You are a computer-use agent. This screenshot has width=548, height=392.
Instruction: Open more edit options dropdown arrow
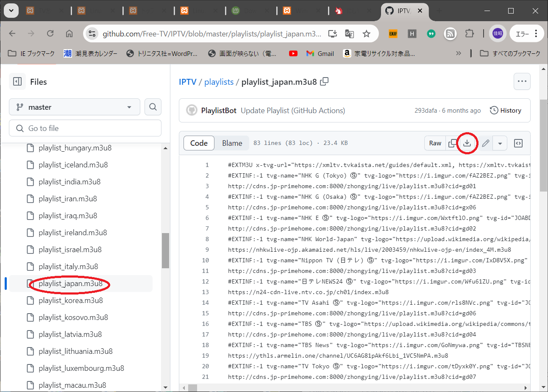(500, 143)
